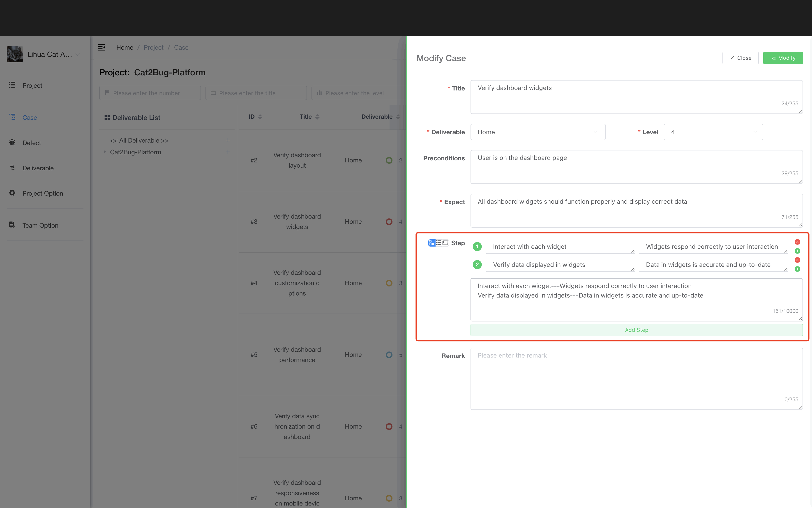Click the Add Step button
This screenshot has width=812, height=508.
click(637, 330)
